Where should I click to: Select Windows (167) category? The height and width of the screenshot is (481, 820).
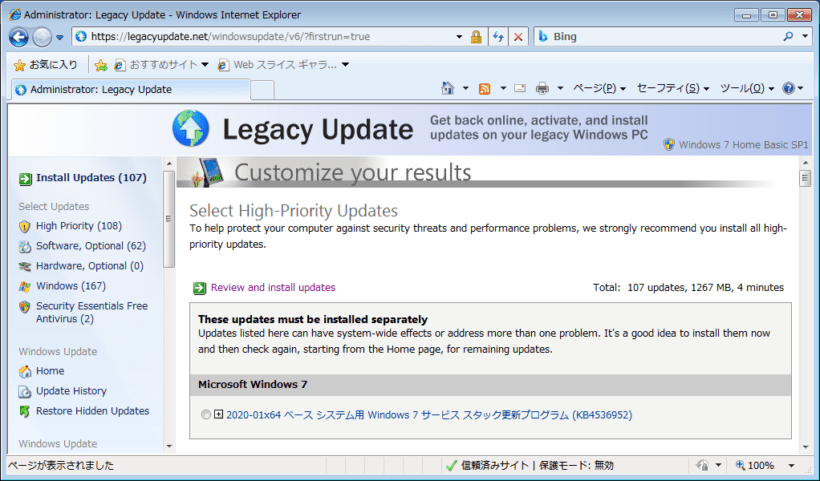71,286
